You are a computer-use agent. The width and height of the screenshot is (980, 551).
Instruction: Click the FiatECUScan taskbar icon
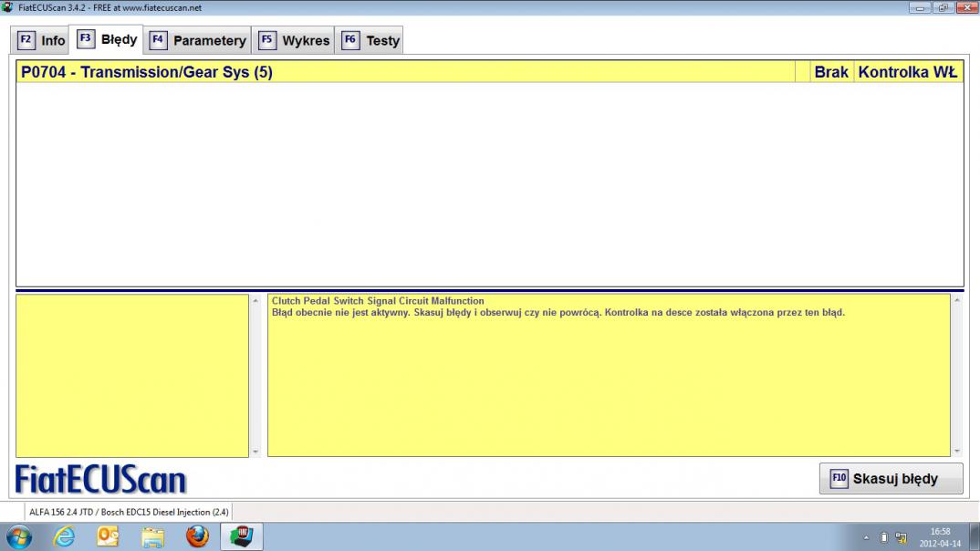click(241, 537)
